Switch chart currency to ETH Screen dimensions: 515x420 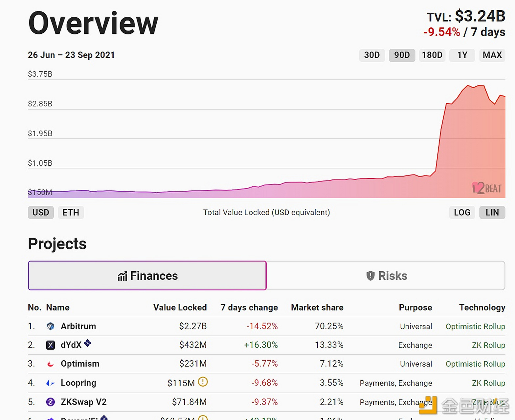click(x=71, y=213)
